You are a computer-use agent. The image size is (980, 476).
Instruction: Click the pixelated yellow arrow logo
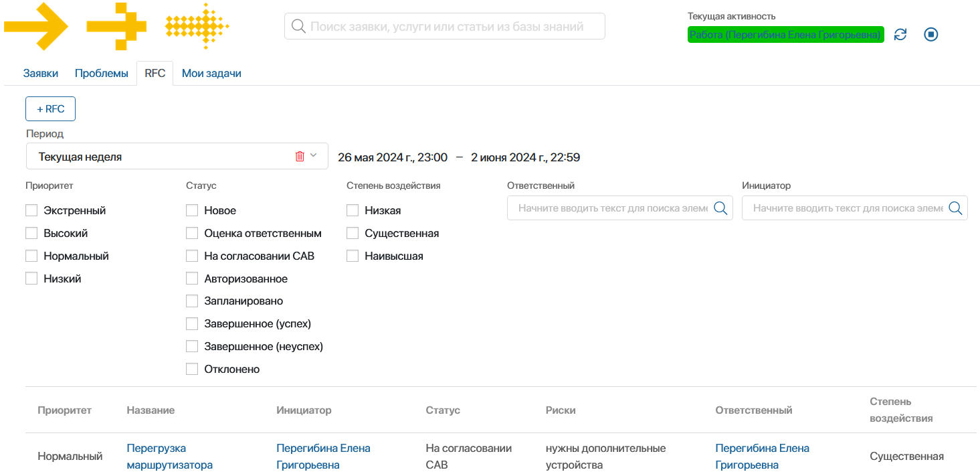116,27
